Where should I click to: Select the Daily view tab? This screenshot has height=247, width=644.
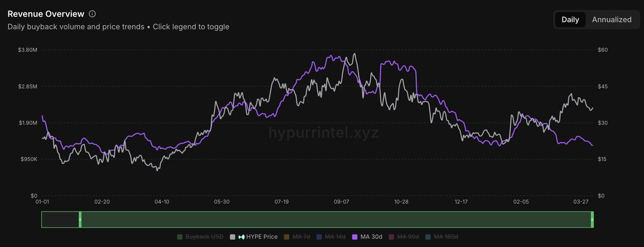(x=570, y=19)
